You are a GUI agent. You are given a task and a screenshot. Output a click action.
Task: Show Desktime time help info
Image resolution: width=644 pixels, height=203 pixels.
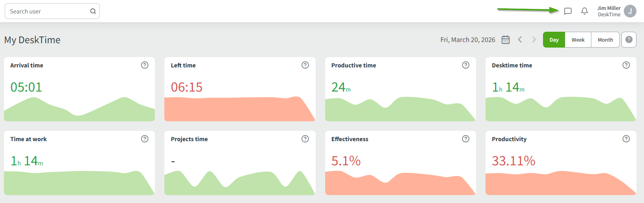click(x=626, y=65)
